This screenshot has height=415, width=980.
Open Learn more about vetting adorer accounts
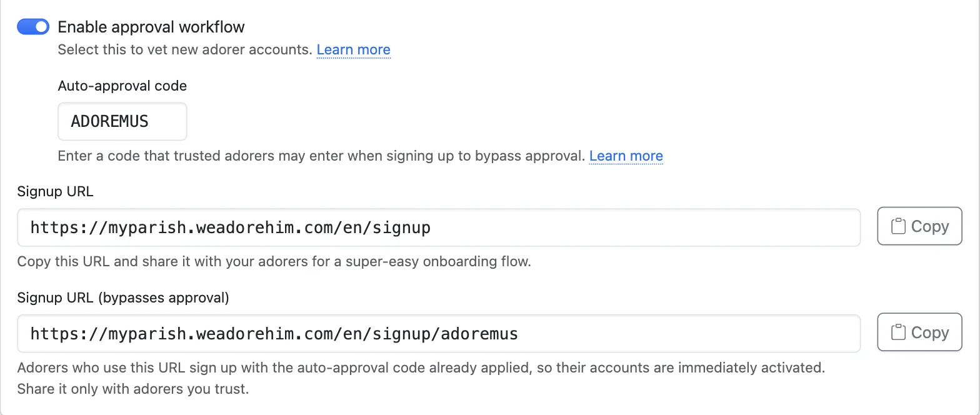tap(353, 49)
